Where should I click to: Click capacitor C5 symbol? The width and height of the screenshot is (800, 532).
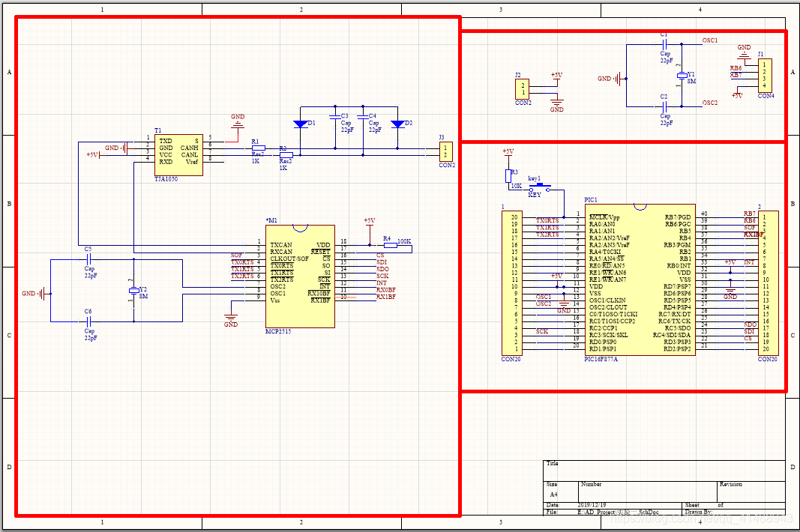point(88,259)
